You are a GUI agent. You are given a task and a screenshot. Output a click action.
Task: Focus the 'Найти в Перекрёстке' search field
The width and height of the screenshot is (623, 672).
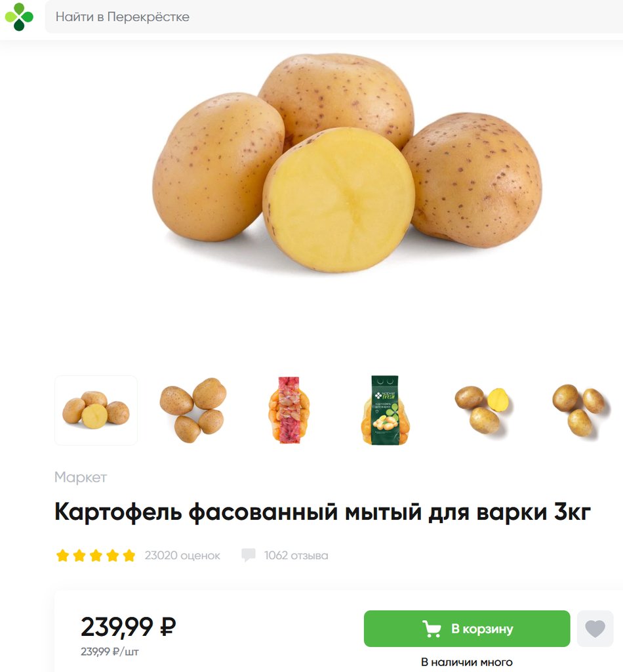click(334, 16)
